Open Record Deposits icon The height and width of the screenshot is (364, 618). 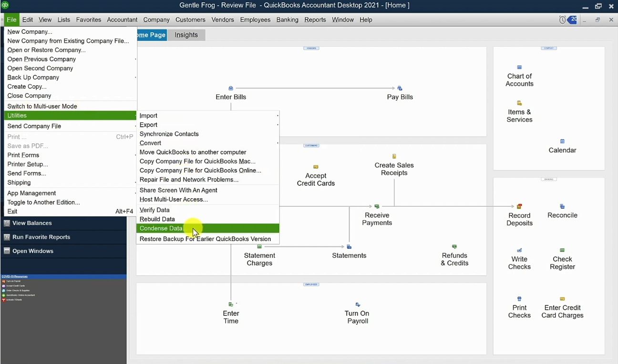(x=519, y=206)
